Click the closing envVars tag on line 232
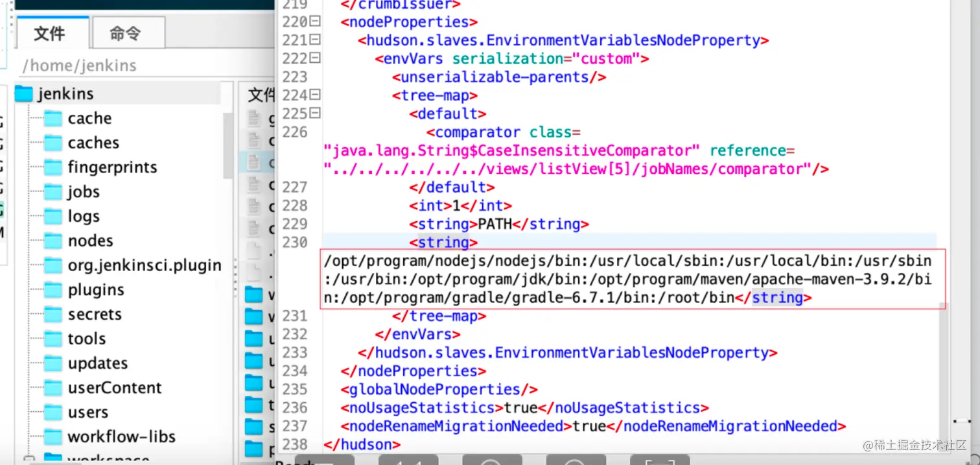The height and width of the screenshot is (465, 980). (417, 335)
